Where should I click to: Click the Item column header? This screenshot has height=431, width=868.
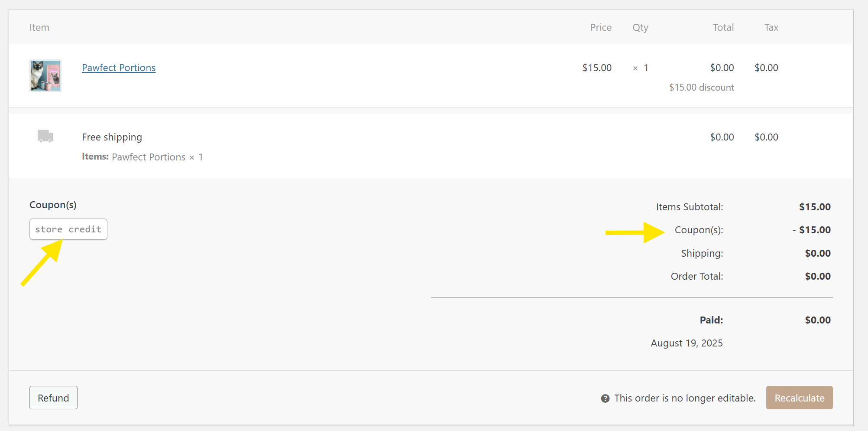(x=39, y=27)
